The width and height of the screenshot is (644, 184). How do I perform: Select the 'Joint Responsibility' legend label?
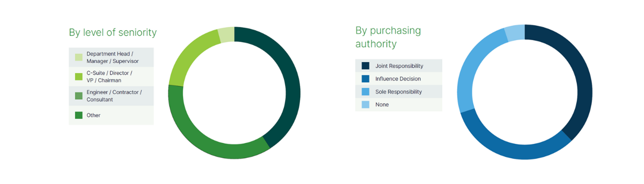[399, 66]
